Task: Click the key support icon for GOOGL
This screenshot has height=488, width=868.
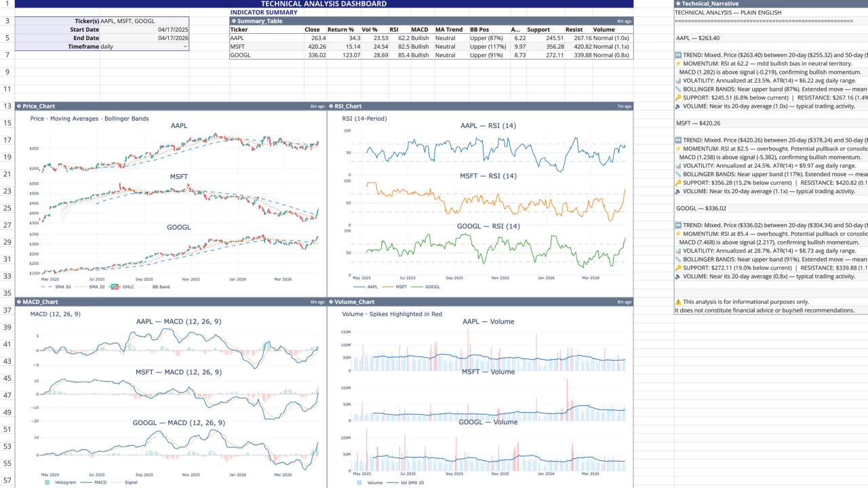Action: click(678, 268)
